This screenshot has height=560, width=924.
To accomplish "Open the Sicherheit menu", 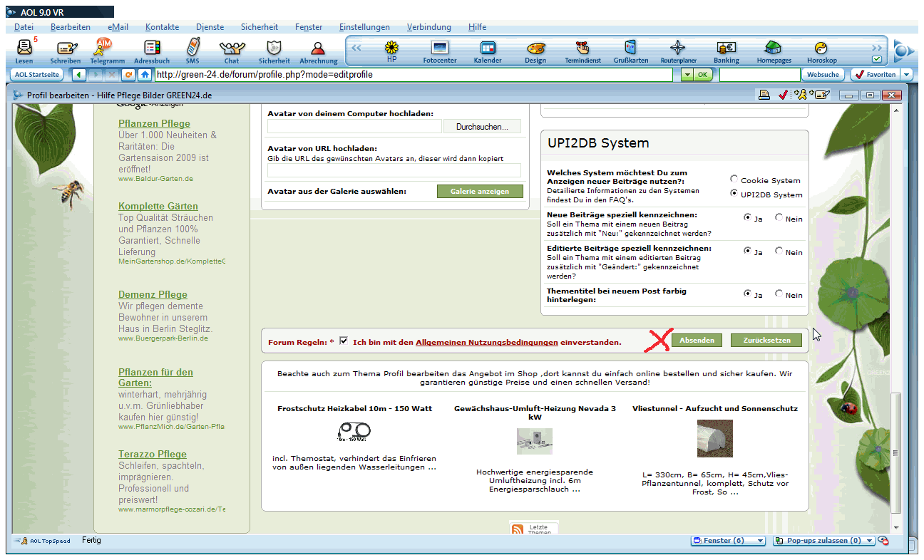I will tap(260, 27).
